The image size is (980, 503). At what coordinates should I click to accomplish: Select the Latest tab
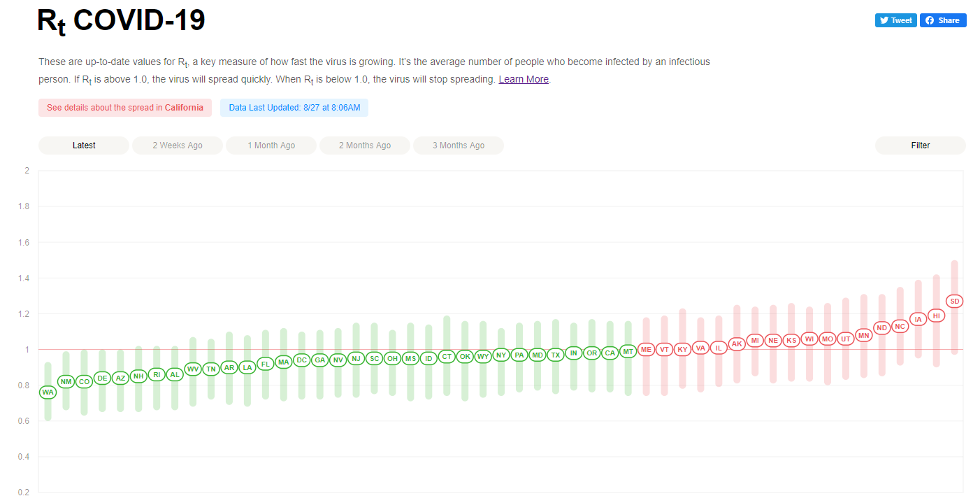84,146
